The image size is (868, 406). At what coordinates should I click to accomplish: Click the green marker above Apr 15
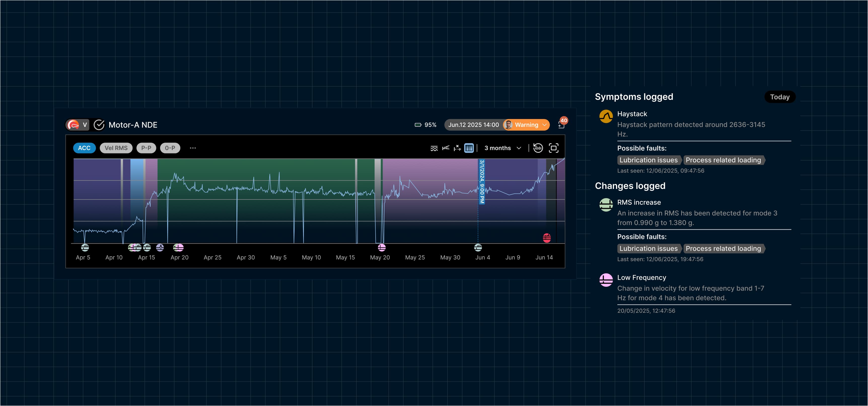[x=147, y=248]
